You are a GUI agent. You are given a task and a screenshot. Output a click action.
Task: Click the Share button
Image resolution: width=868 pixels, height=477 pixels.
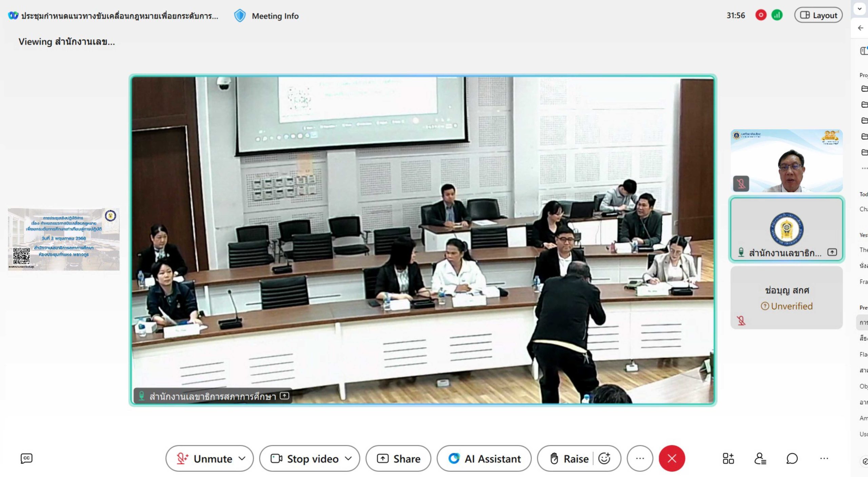pos(398,458)
